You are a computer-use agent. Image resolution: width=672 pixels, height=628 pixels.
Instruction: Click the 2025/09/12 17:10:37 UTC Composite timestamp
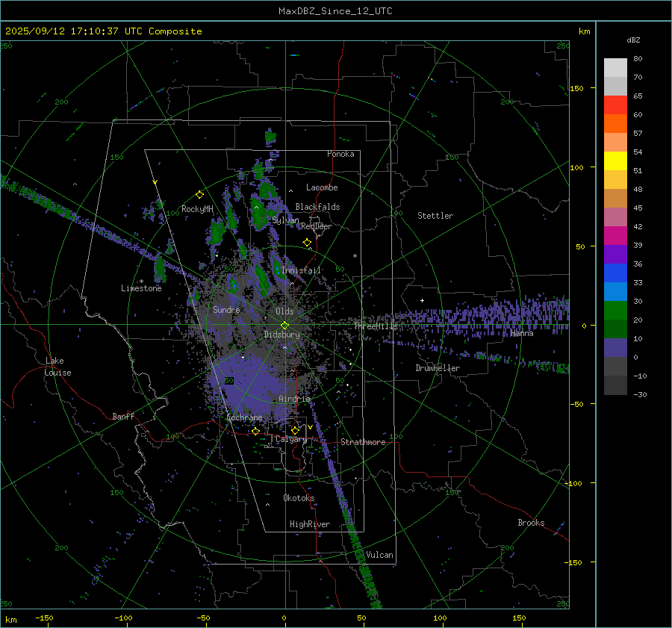click(103, 31)
